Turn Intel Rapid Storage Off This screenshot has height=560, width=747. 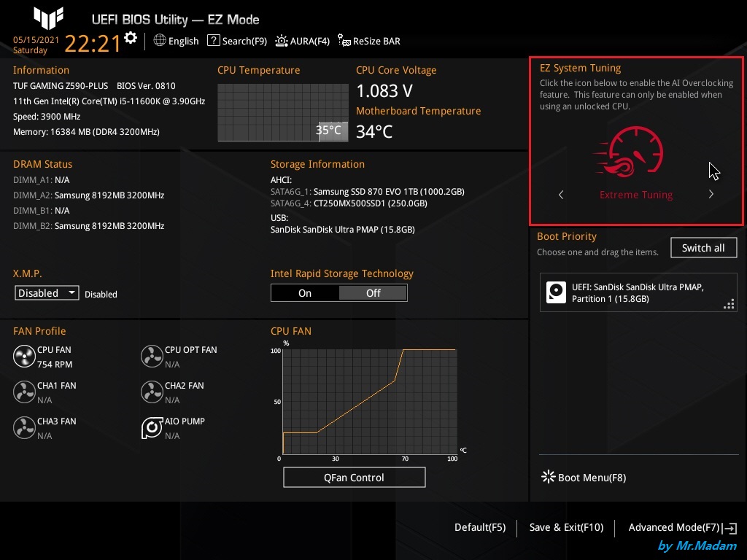point(373,293)
